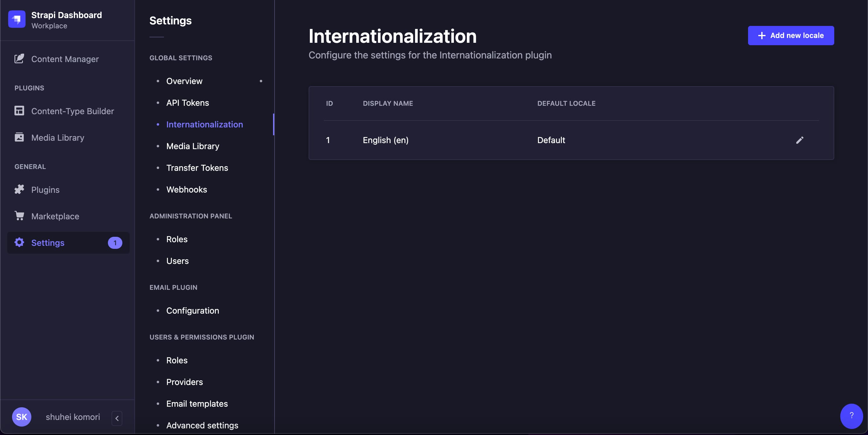Click the ID column header
This screenshot has height=435, width=868.
(x=329, y=103)
